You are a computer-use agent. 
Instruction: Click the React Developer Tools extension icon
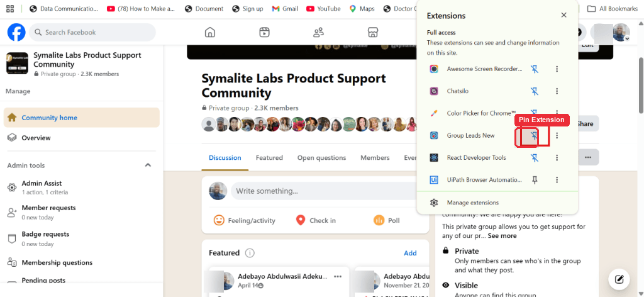click(x=434, y=158)
